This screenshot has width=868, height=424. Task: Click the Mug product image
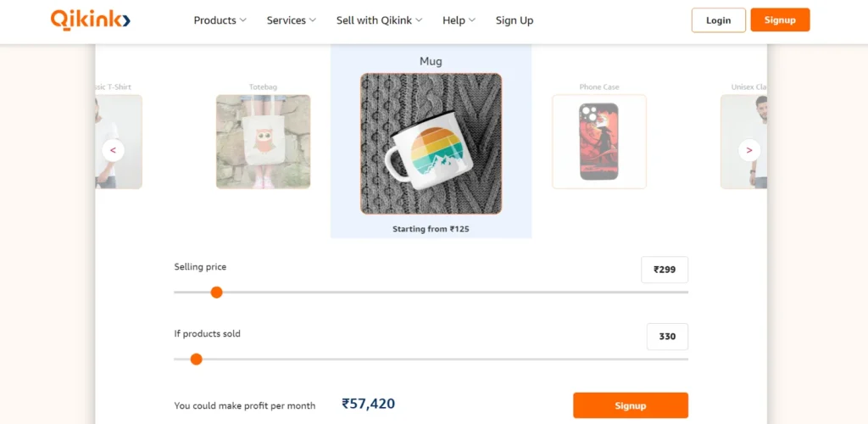click(x=431, y=142)
